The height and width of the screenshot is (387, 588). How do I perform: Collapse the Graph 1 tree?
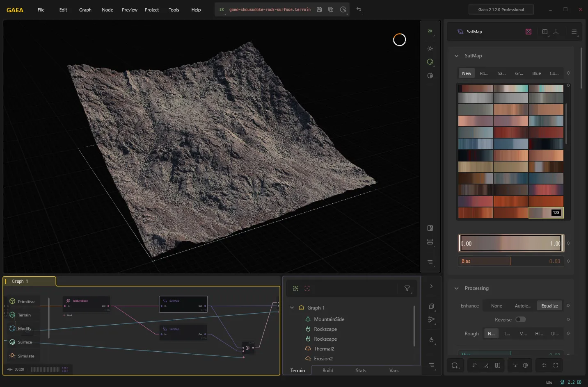click(x=292, y=307)
